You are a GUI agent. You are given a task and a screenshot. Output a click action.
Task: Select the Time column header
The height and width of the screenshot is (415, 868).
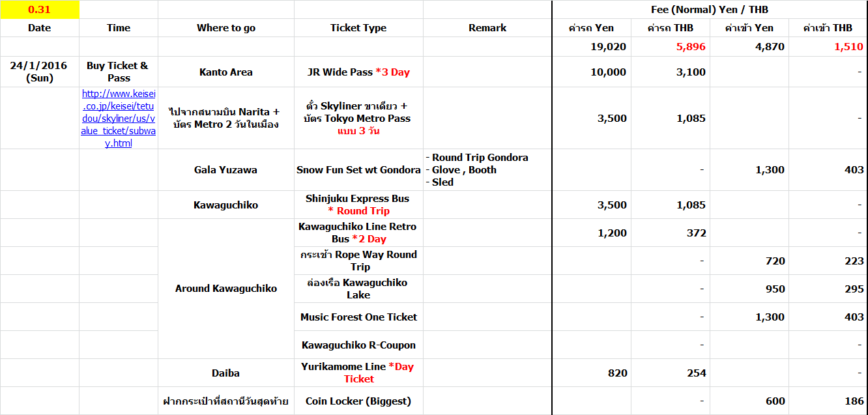[x=119, y=28]
